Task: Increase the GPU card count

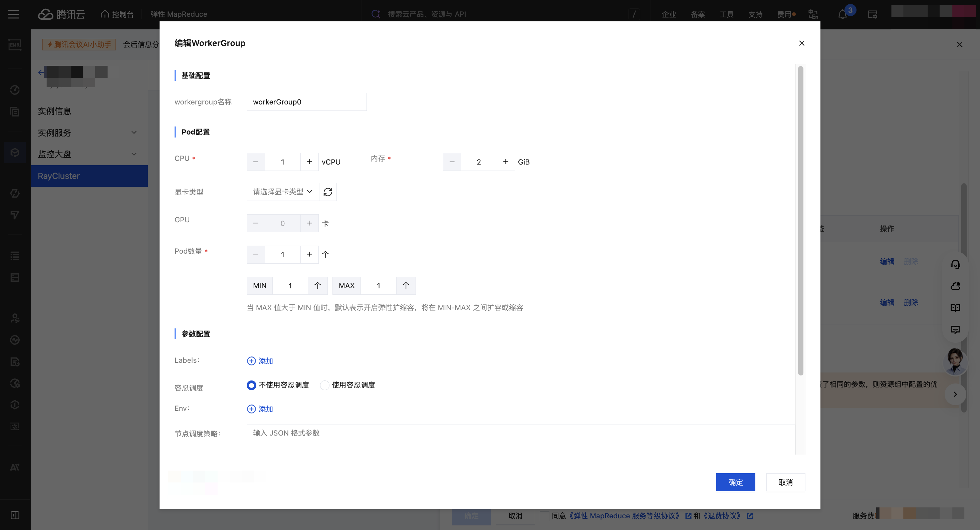Action: [309, 223]
